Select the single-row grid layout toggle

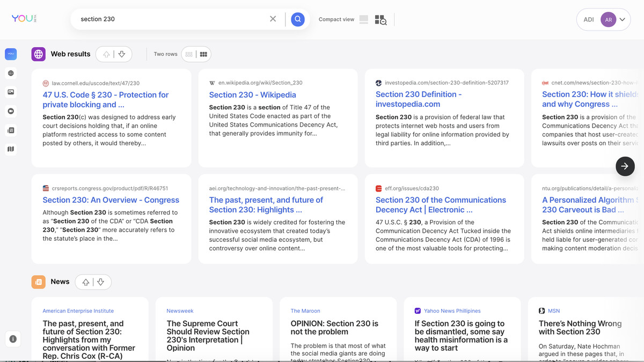click(x=188, y=54)
